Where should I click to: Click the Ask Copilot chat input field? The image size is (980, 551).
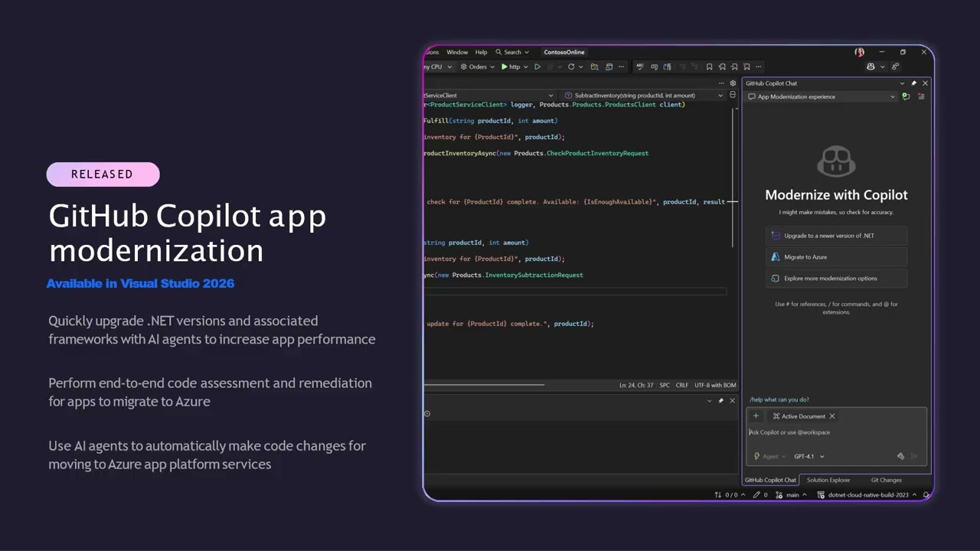(836, 432)
